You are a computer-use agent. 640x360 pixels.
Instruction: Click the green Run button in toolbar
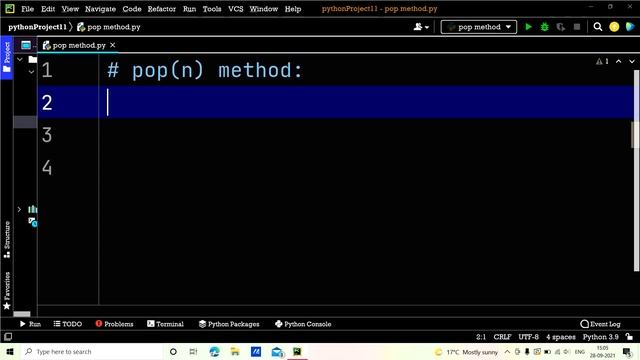point(528,27)
